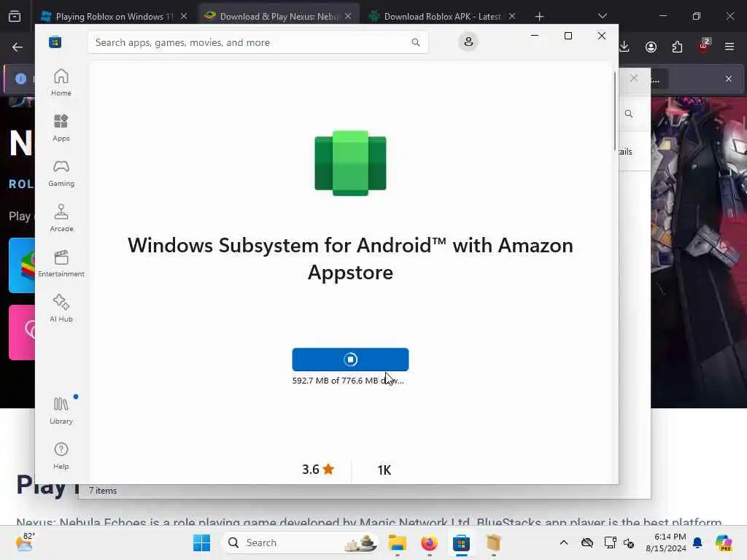Open Firefox from taskbar
Screen dimensions: 747x560
pyautogui.click(x=429, y=542)
